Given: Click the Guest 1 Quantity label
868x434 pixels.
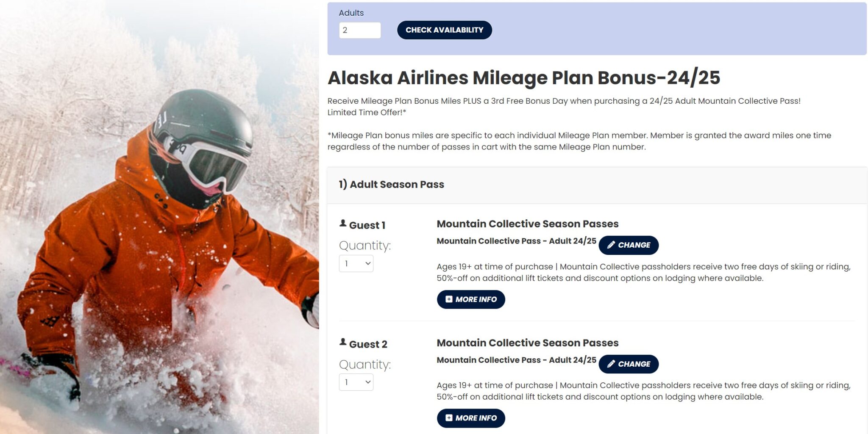Looking at the screenshot, I should coord(365,245).
